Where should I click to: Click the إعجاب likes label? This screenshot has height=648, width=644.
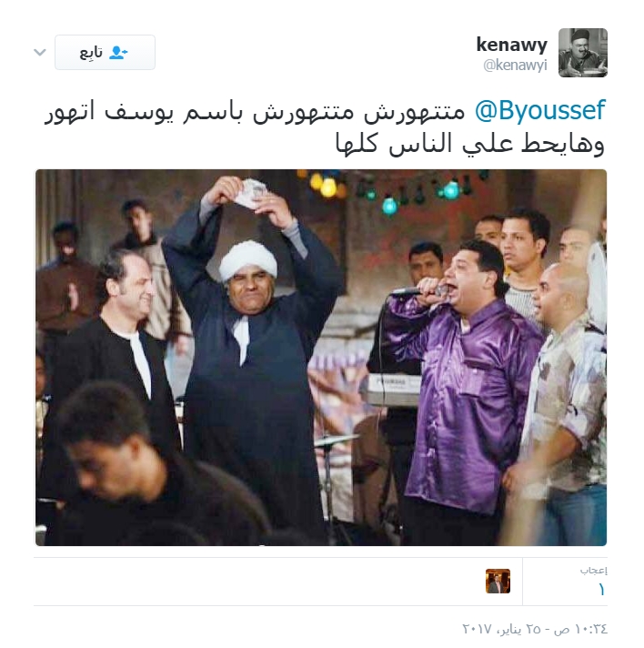(x=594, y=571)
